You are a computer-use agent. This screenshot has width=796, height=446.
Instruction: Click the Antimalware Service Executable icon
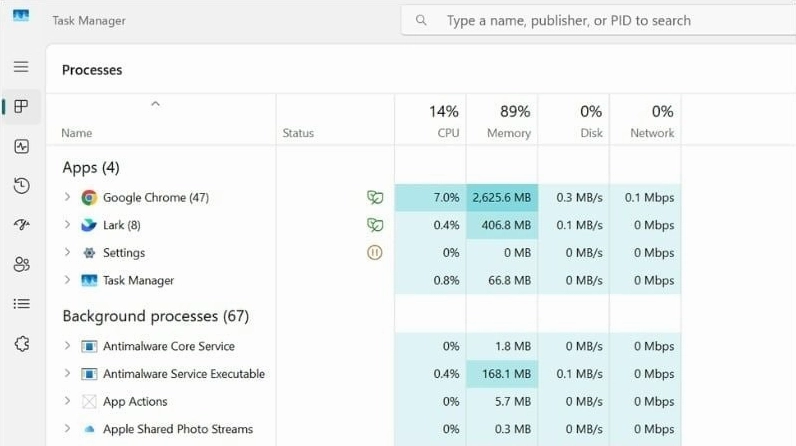pos(89,374)
